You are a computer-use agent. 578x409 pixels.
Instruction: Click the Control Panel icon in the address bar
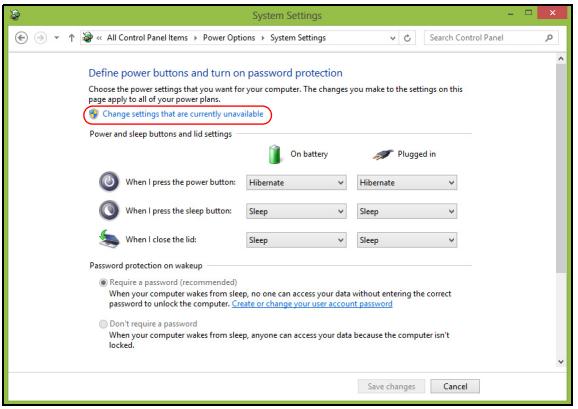point(88,37)
